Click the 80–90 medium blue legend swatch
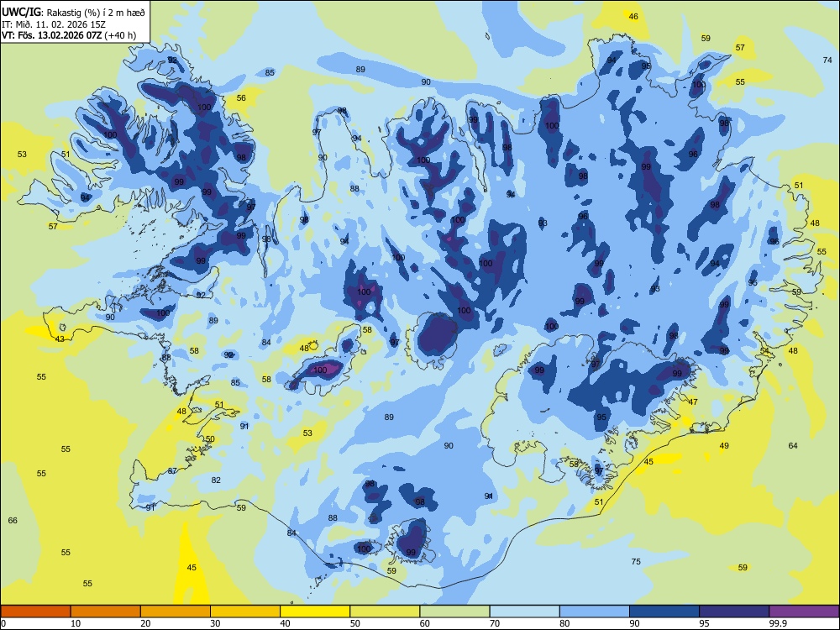840x630 pixels. 595,612
